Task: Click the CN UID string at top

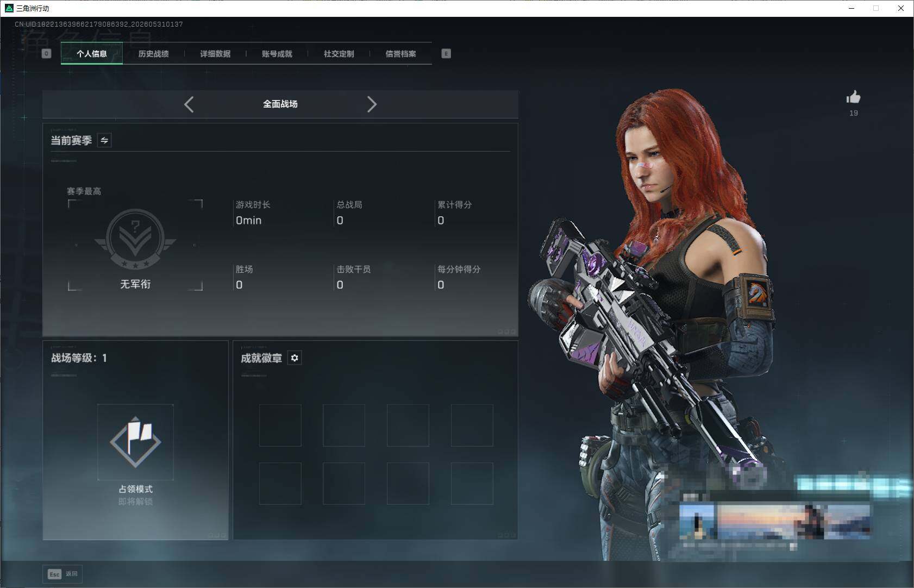Action: pyautogui.click(x=99, y=24)
